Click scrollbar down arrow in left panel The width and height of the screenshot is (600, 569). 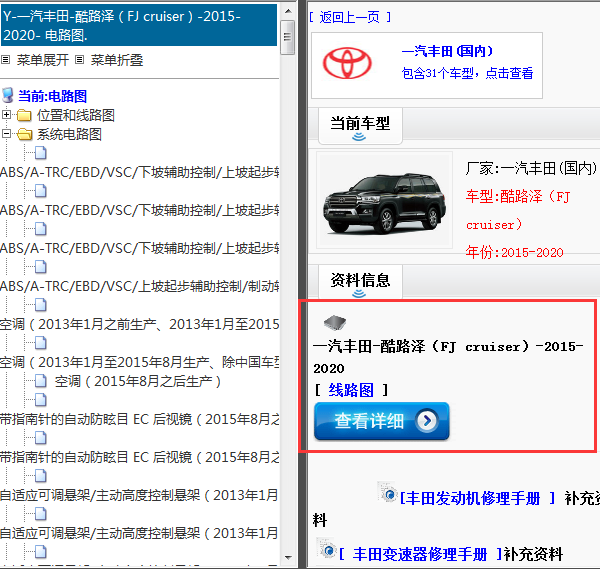(289, 558)
